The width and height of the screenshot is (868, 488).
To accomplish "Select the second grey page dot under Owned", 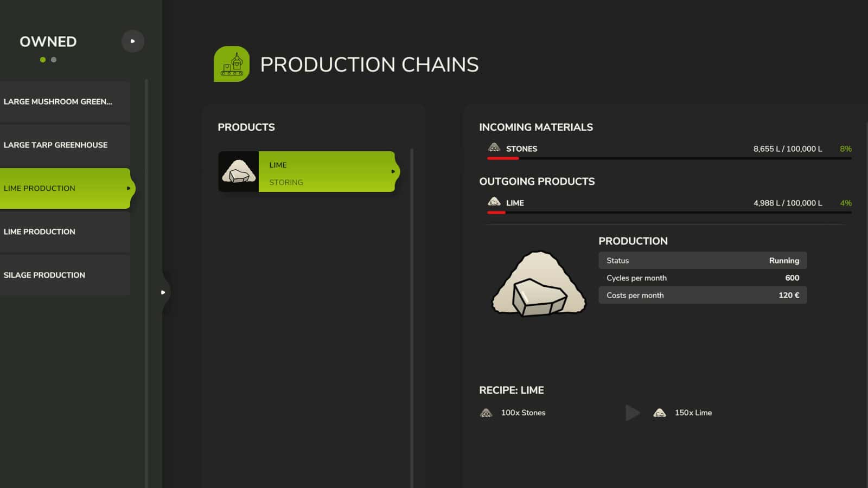I will point(54,60).
